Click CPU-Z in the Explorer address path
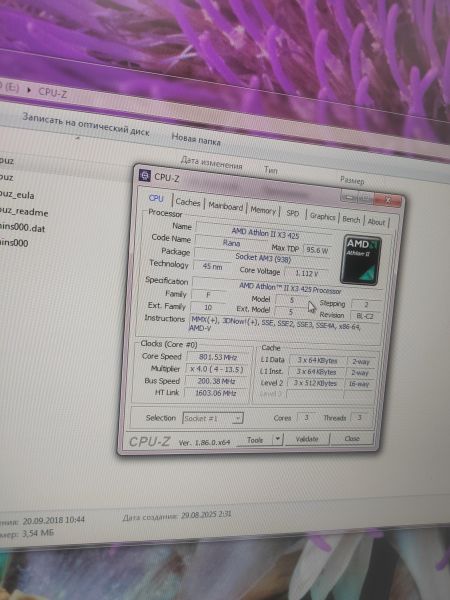The width and height of the screenshot is (450, 600). (x=53, y=92)
